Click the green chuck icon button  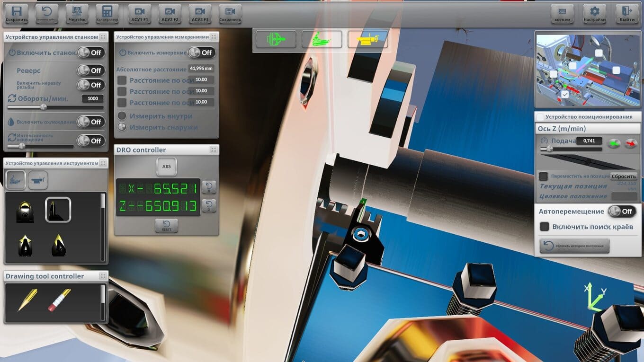[x=276, y=40]
